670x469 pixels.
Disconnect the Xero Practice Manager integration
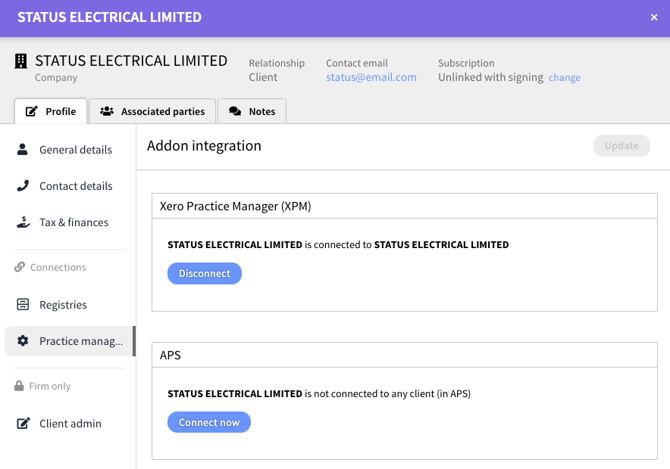tap(204, 273)
